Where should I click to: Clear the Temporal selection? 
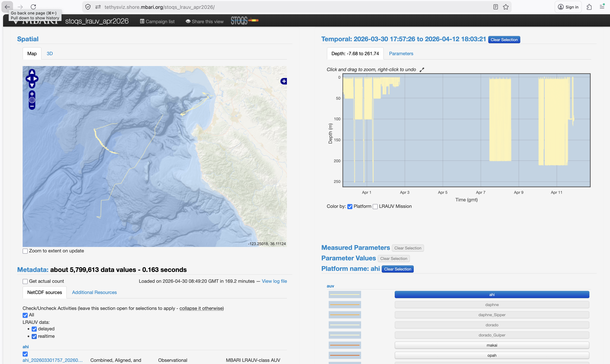[504, 39]
